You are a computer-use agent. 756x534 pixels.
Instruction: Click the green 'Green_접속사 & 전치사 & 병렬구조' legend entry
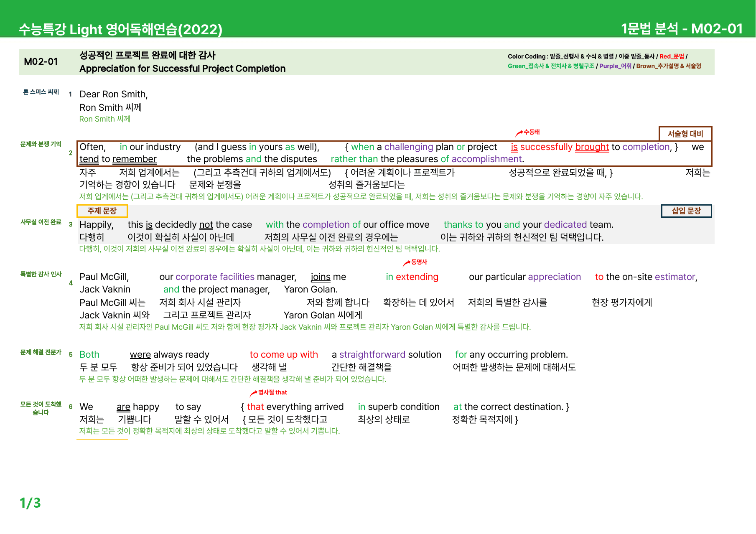click(x=551, y=66)
